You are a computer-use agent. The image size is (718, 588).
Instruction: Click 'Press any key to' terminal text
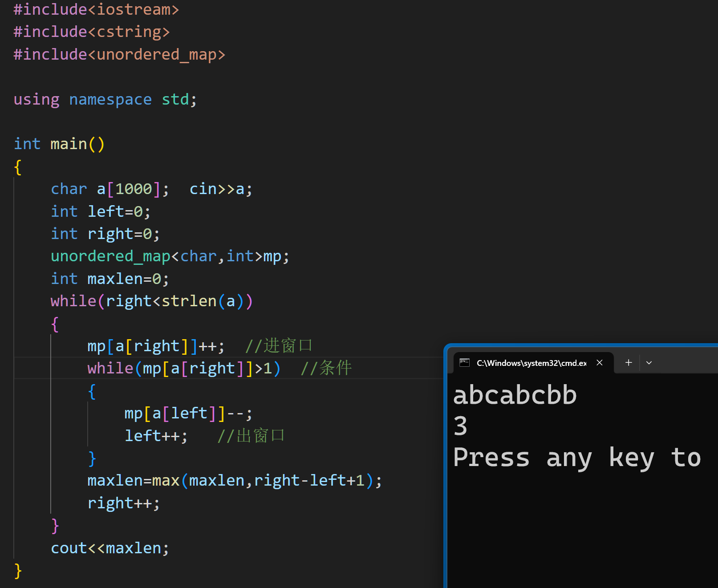577,457
